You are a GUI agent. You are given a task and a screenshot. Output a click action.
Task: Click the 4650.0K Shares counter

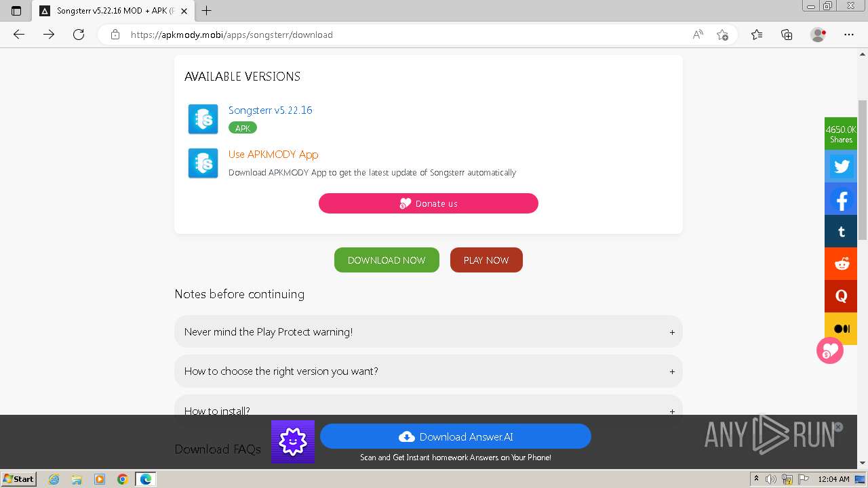coord(841,134)
